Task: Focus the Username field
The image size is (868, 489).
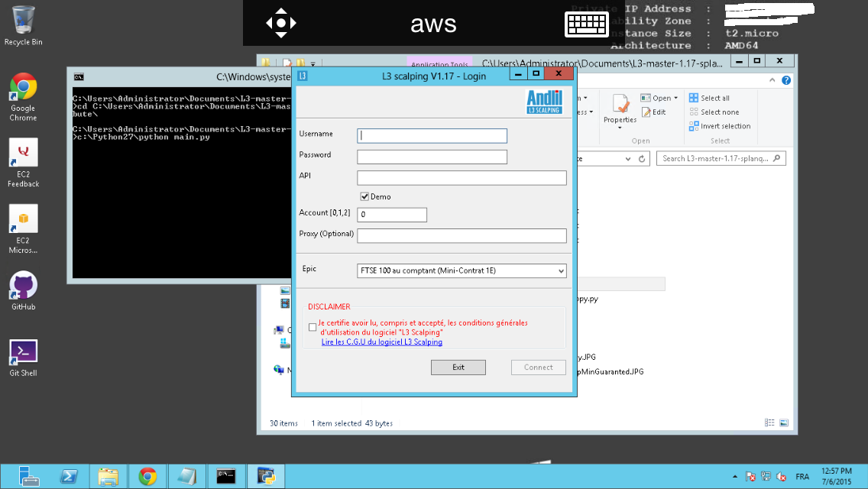Action: (x=432, y=136)
